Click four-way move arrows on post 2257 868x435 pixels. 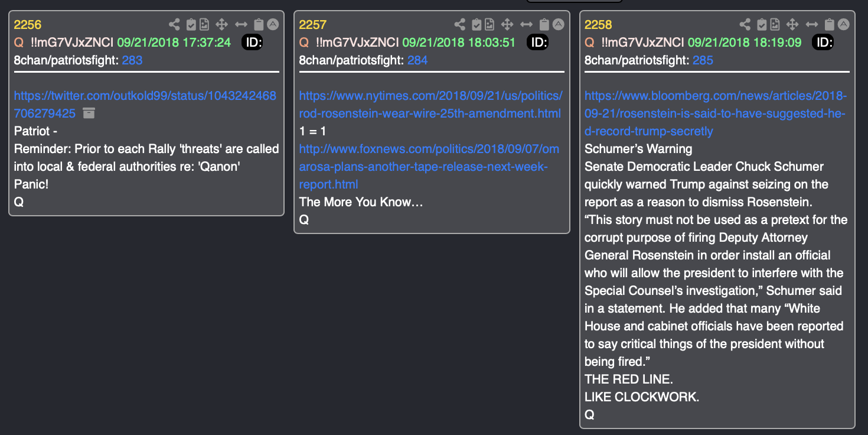[507, 24]
